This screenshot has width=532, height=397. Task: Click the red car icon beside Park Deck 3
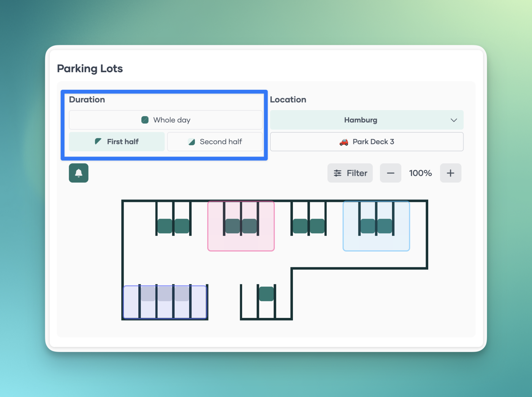[x=344, y=142]
